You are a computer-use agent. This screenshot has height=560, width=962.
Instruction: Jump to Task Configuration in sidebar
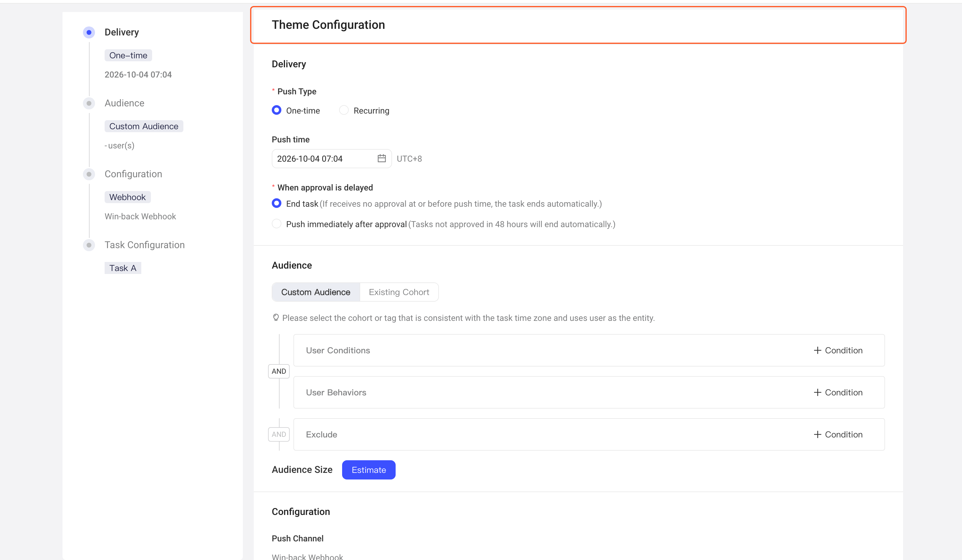point(145,245)
